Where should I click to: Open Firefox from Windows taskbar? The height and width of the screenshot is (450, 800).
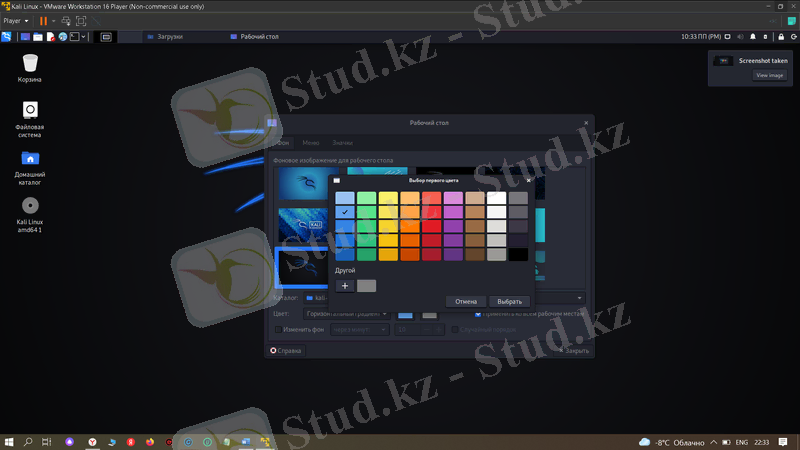pyautogui.click(x=149, y=442)
